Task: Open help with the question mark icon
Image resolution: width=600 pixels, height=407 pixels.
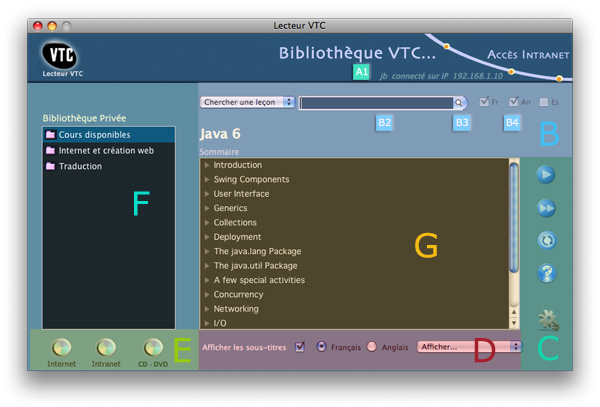Action: click(547, 273)
